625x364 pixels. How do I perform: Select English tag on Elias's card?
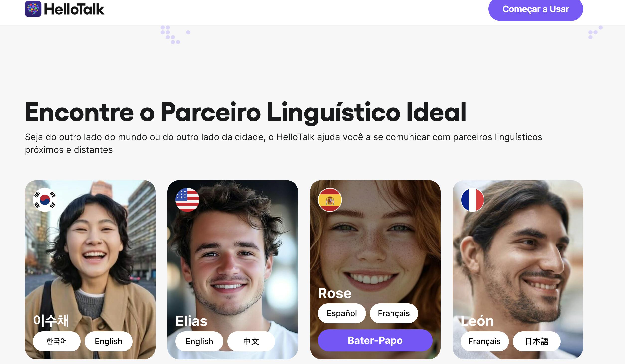click(199, 341)
